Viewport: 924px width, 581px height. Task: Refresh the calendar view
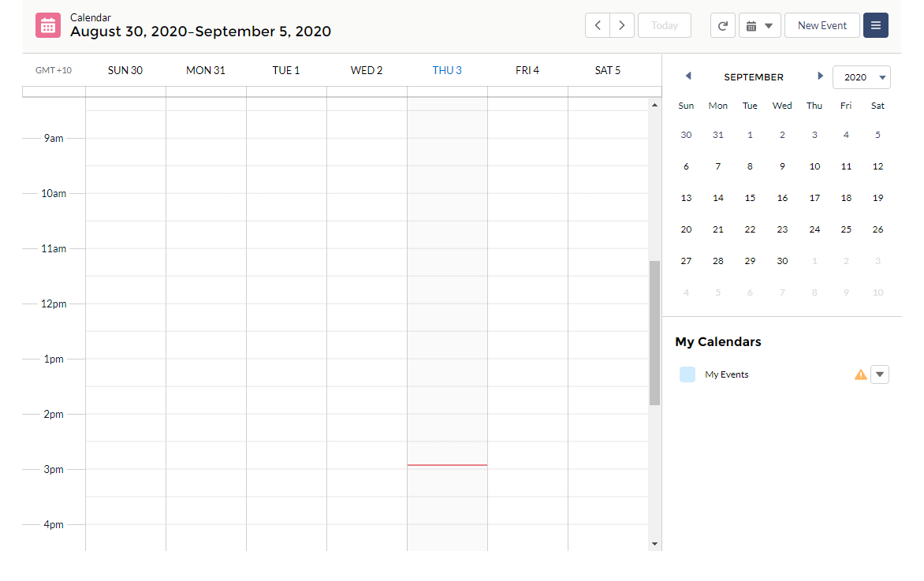[x=722, y=24]
